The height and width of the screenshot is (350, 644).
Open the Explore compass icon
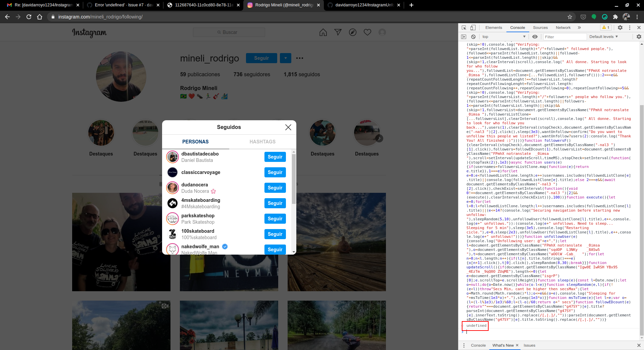(353, 32)
